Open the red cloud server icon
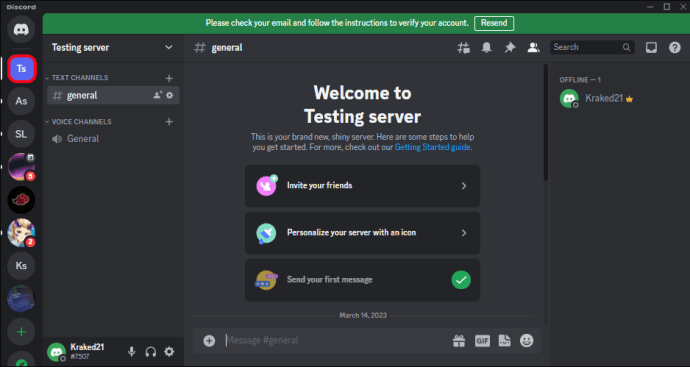The height and width of the screenshot is (367, 690). coord(21,200)
